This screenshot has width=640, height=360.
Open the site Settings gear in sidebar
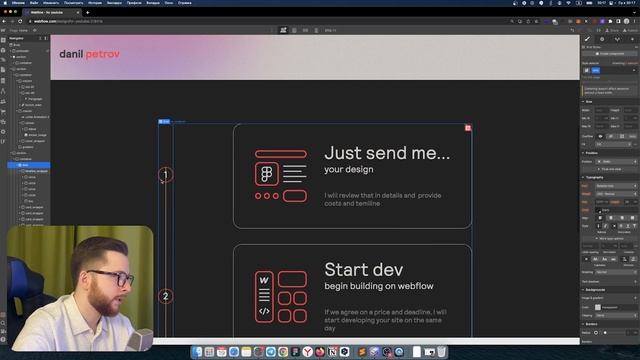pyautogui.click(x=3, y=132)
